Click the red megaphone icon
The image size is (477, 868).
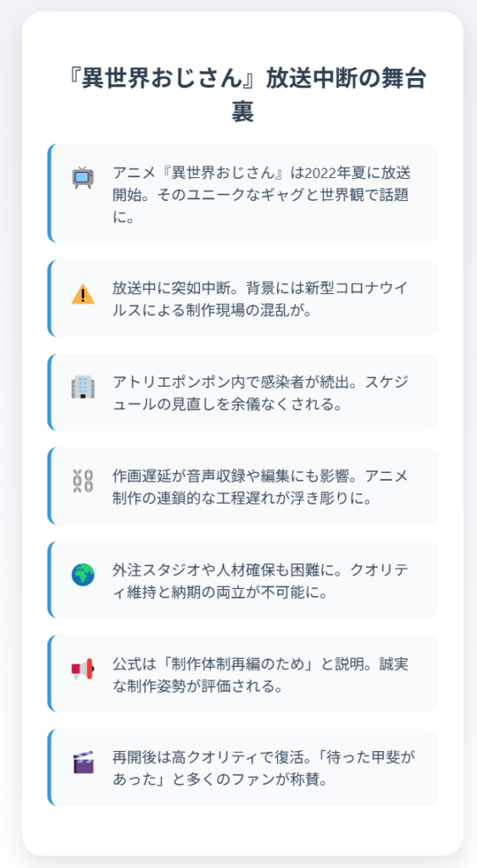tap(83, 669)
